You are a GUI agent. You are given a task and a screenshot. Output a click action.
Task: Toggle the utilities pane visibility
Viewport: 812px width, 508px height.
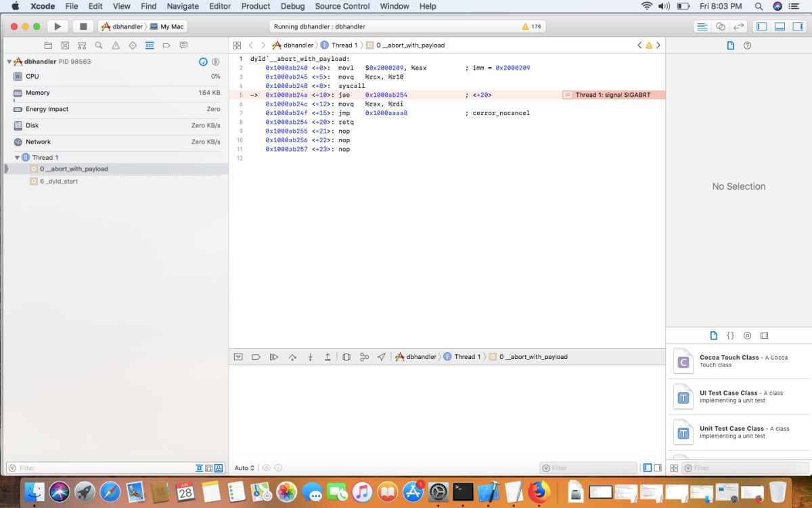click(x=797, y=26)
